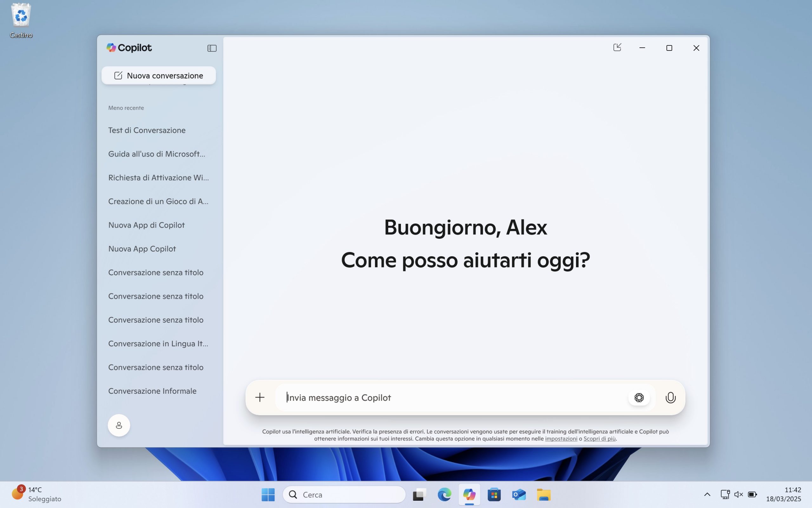
Task: Open the Windows Start menu
Action: coord(268,495)
